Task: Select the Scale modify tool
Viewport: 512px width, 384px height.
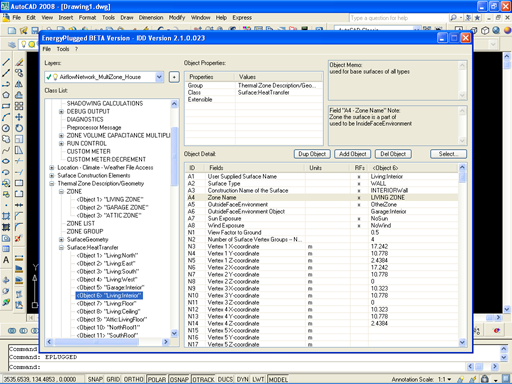Action: tap(19, 139)
